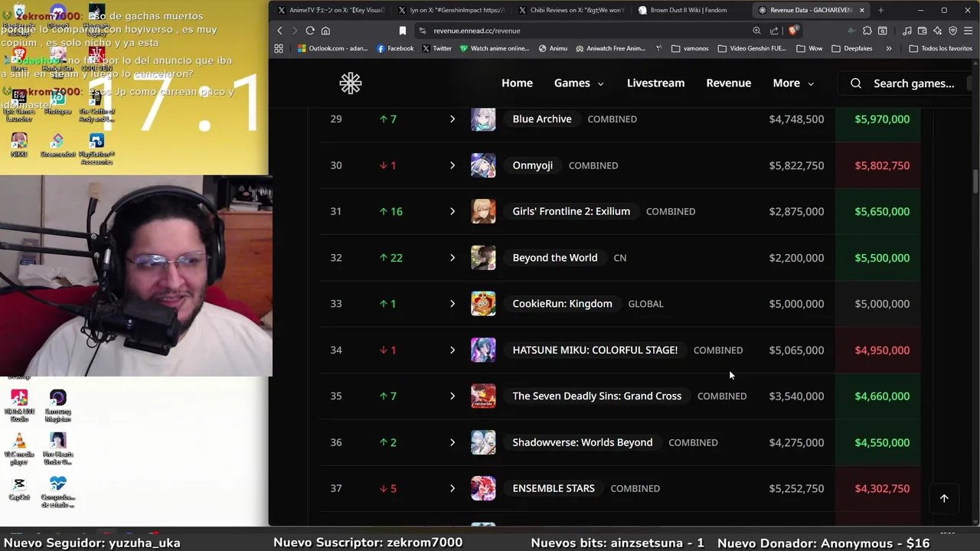Viewport: 980px width, 551px height.
Task: Expand the Shadowverse: Worlds Beyond row chevron
Action: pos(452,442)
